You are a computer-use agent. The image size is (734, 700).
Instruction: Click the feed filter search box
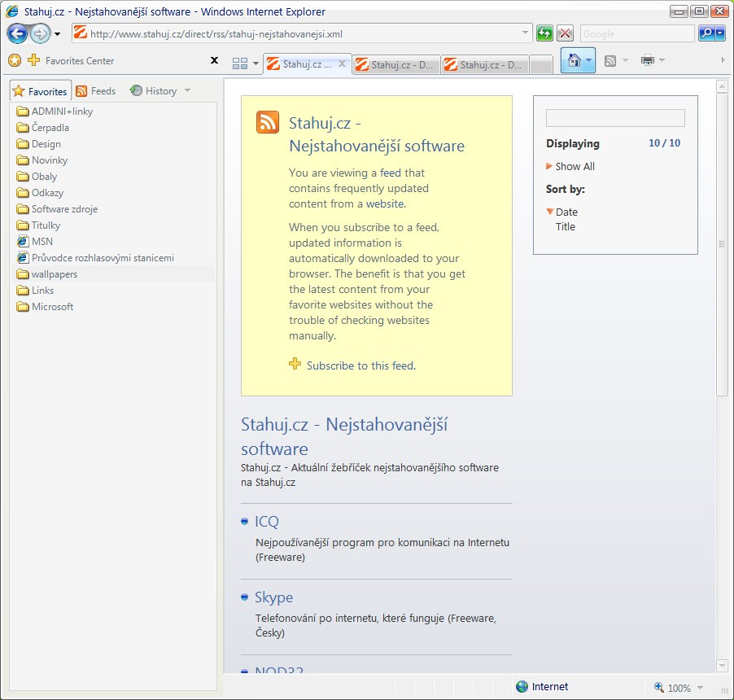(615, 118)
